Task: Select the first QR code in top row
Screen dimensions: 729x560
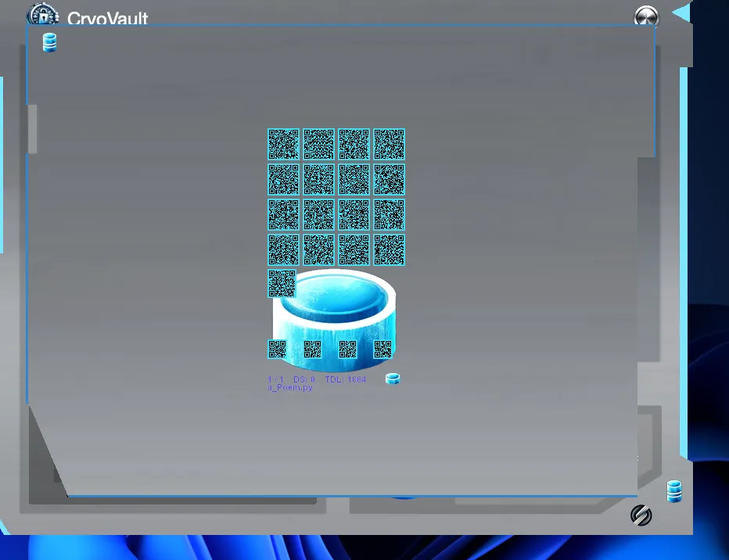Action: click(x=283, y=145)
